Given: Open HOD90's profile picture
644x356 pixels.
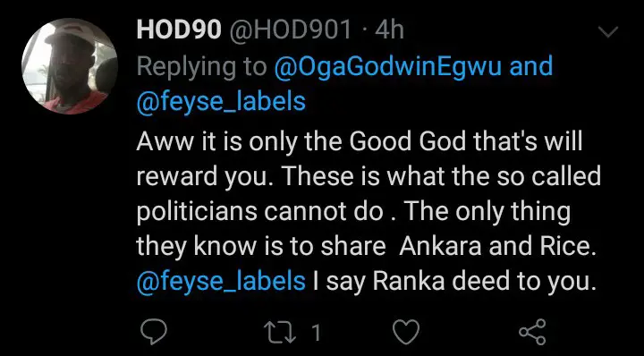Looking at the screenshot, I should tap(70, 66).
